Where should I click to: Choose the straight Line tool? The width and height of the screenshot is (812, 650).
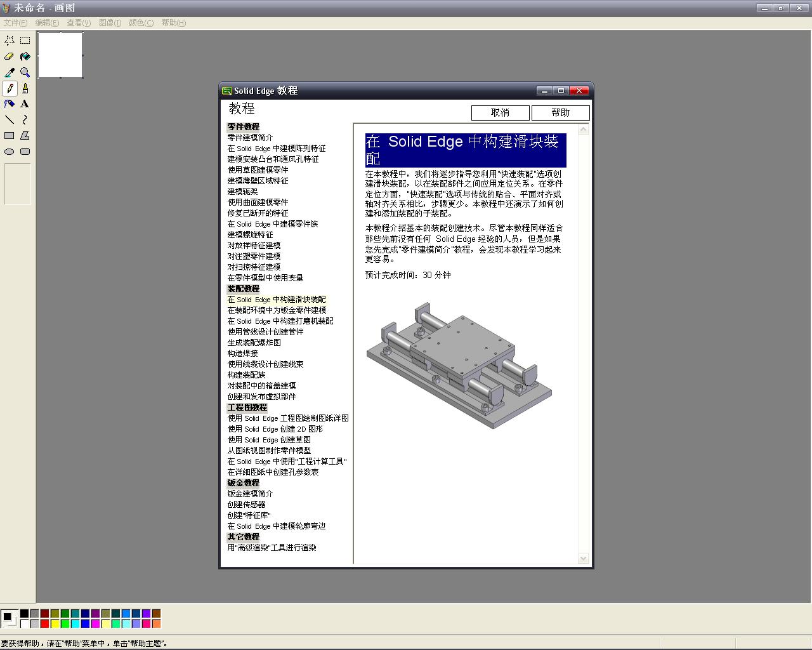coord(10,120)
